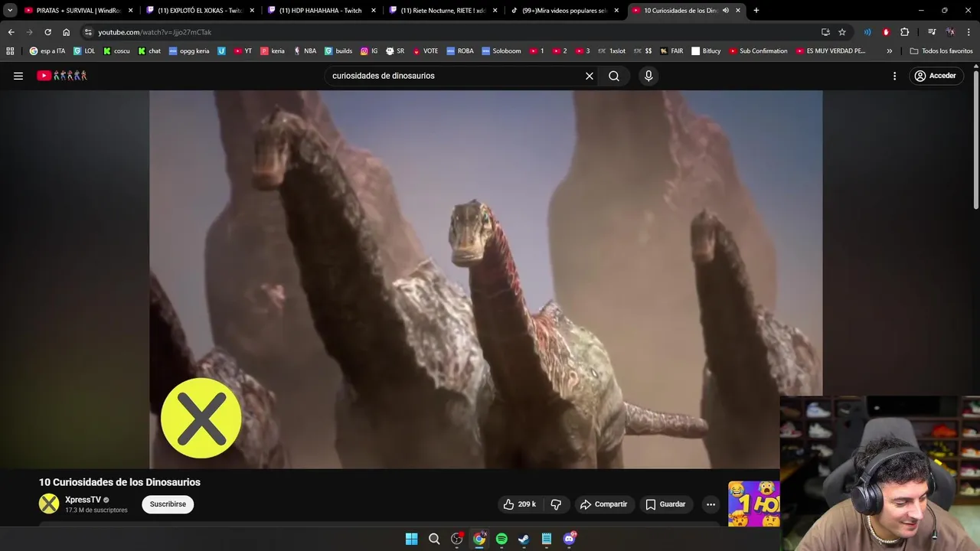Open the Chrome apps grid shortcut
The image size is (980, 551).
pyautogui.click(x=10, y=51)
